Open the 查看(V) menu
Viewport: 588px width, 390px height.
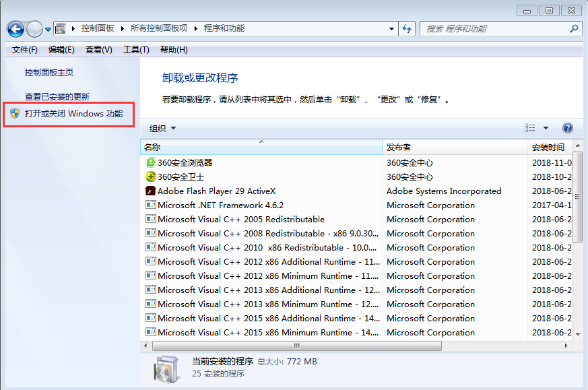click(x=98, y=50)
